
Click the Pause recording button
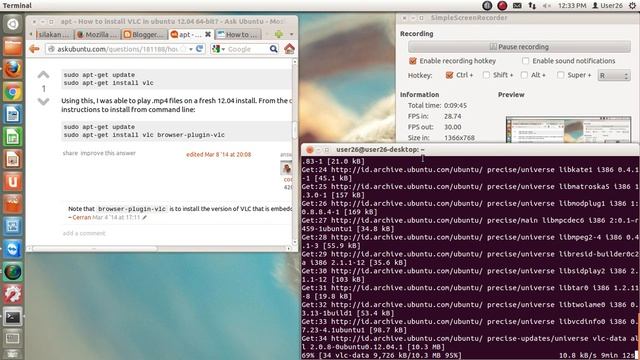[519, 47]
